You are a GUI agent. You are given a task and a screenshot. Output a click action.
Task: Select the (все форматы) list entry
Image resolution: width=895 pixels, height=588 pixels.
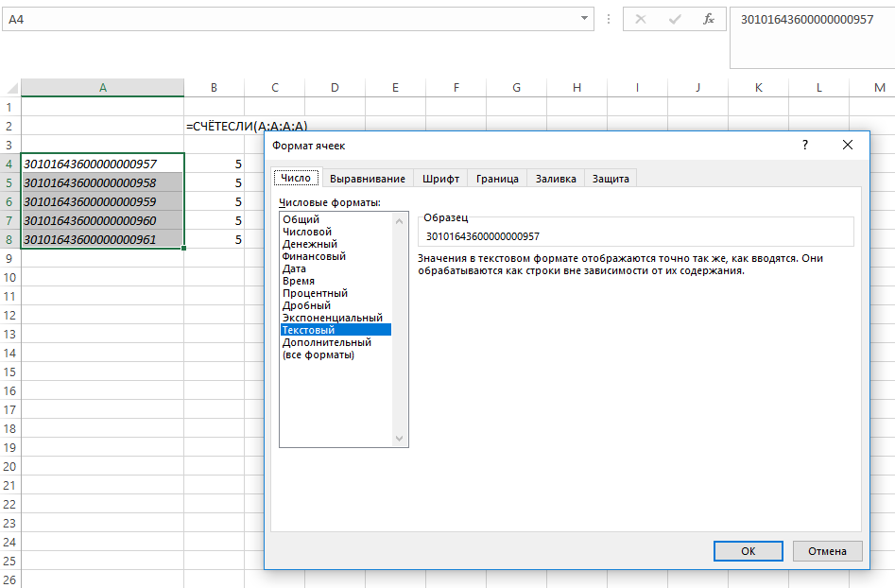tap(336, 355)
